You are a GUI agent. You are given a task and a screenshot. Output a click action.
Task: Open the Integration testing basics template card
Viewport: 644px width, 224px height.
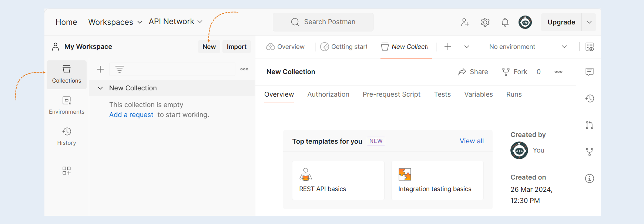(x=437, y=181)
